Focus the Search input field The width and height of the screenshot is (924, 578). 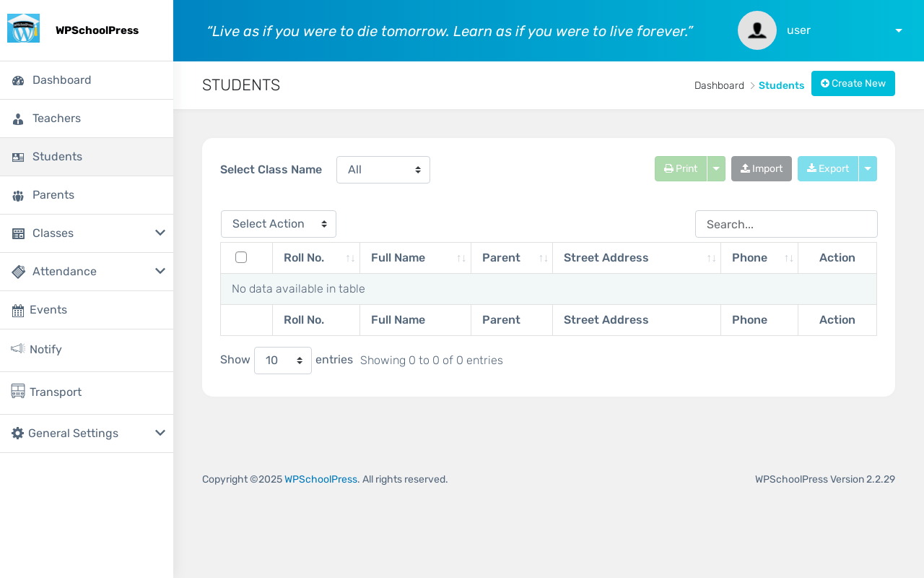pos(786,224)
